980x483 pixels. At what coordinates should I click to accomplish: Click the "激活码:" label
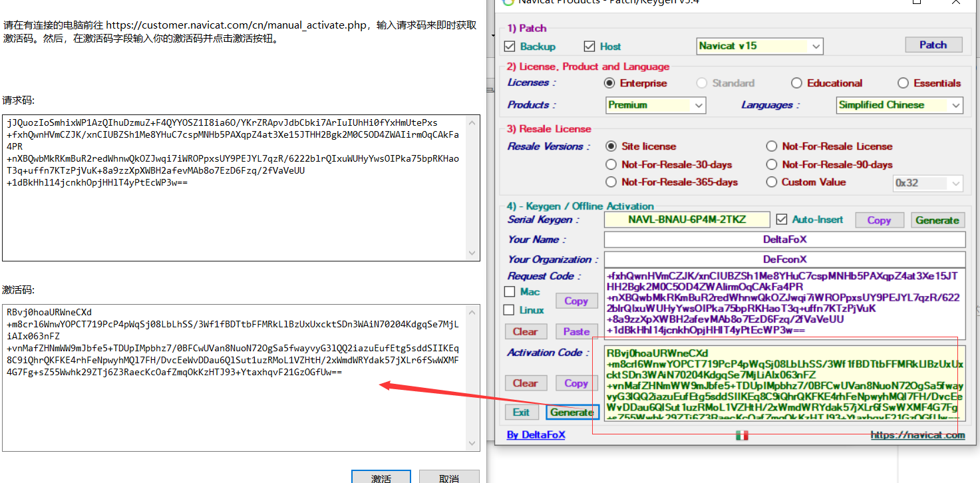tap(19, 290)
